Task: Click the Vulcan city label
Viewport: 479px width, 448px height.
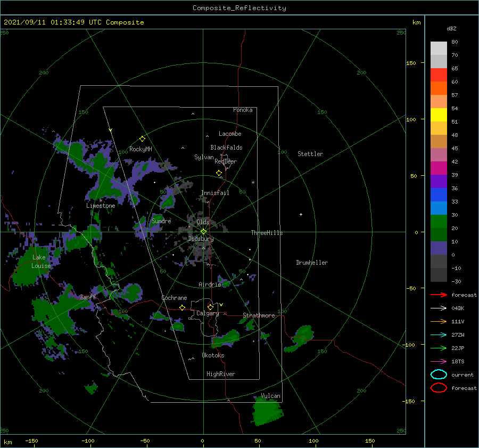Action: click(x=271, y=396)
